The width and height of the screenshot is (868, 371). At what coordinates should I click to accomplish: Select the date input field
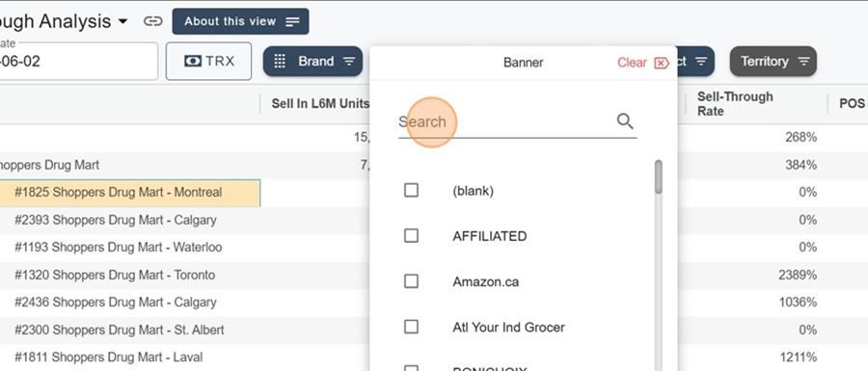(79, 62)
